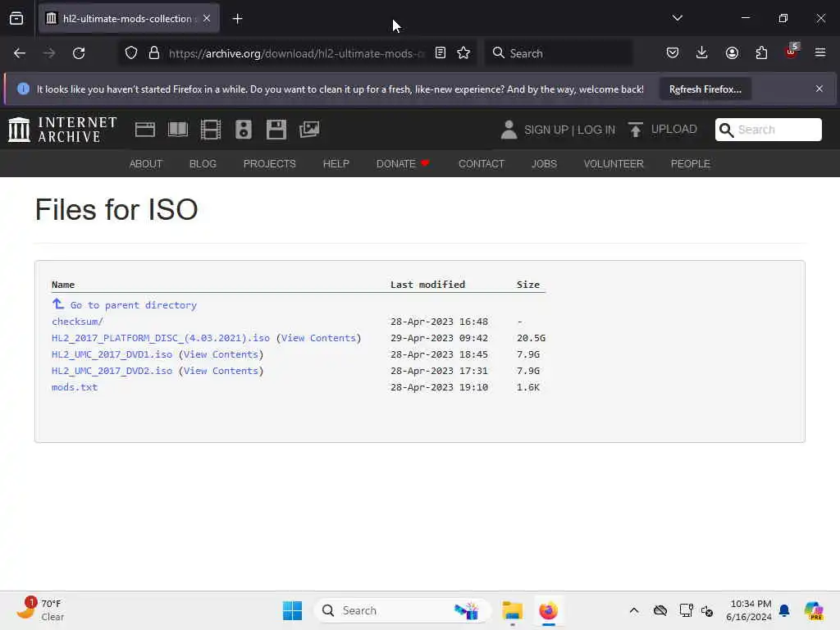
Task: Open the PEOPLE menu item
Action: tap(690, 164)
